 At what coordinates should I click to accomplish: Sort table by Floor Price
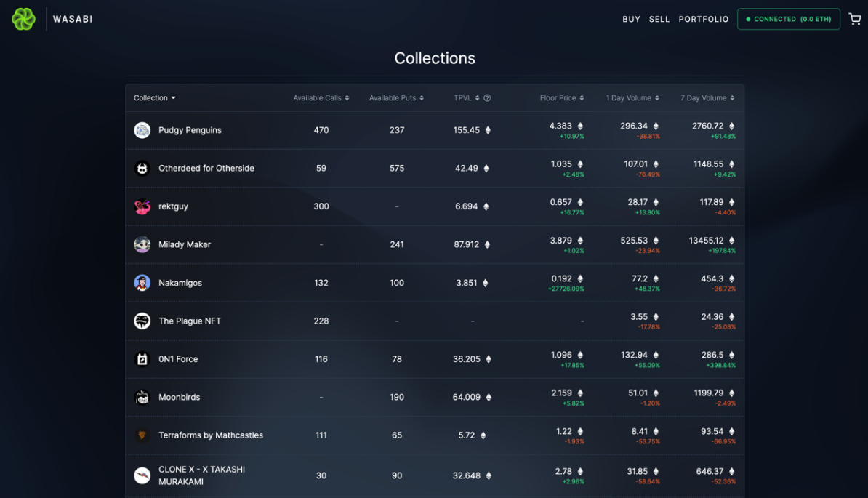pyautogui.click(x=562, y=98)
